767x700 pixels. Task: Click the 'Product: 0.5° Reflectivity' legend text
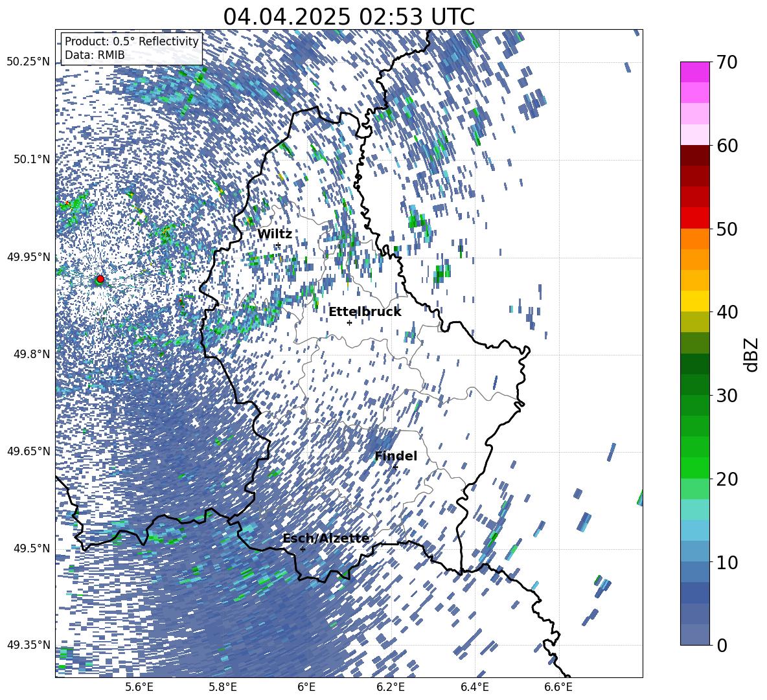click(x=132, y=41)
